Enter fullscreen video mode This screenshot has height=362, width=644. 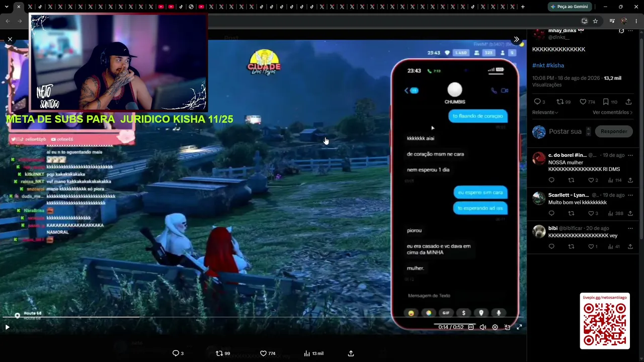[519, 327]
